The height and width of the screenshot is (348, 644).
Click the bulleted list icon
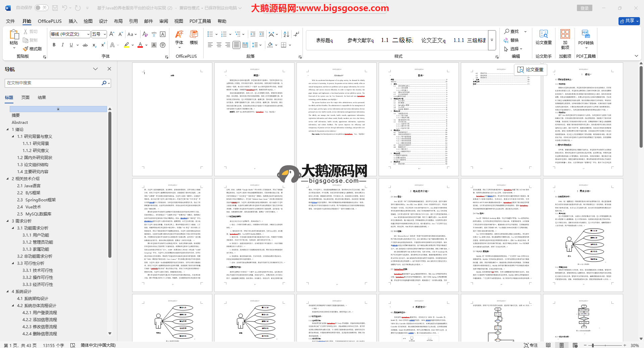[x=210, y=34]
